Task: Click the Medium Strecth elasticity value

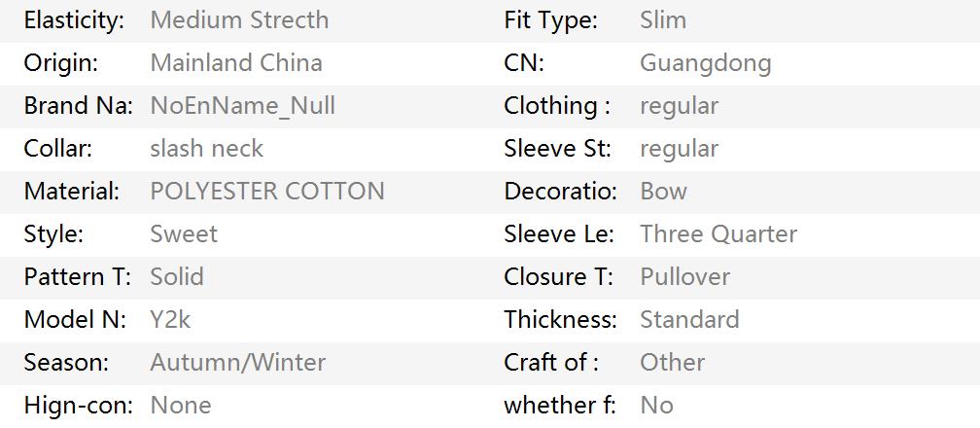Action: tap(239, 20)
